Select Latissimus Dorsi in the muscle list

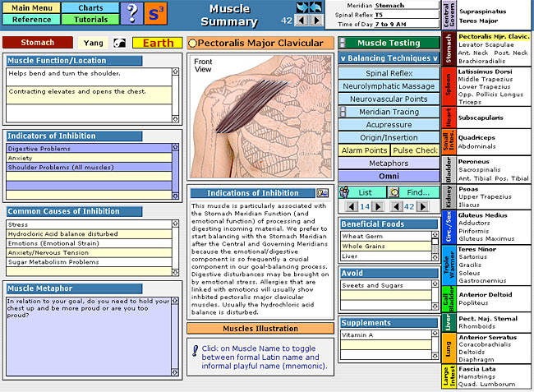(485, 71)
